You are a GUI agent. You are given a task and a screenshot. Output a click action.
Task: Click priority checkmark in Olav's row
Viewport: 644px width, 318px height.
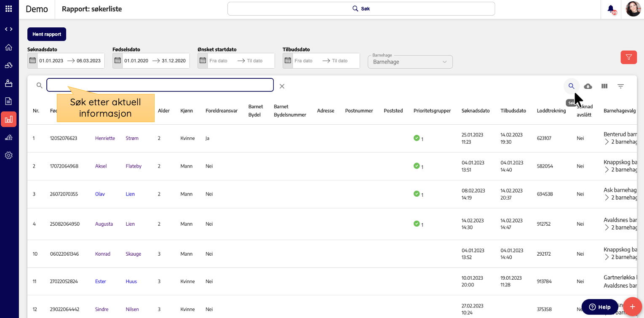click(x=417, y=194)
